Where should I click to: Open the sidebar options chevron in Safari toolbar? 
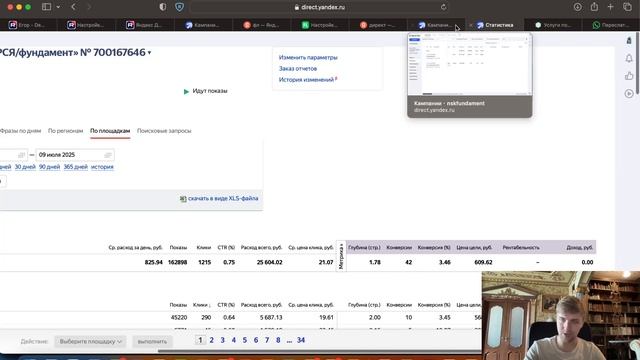point(58,7)
